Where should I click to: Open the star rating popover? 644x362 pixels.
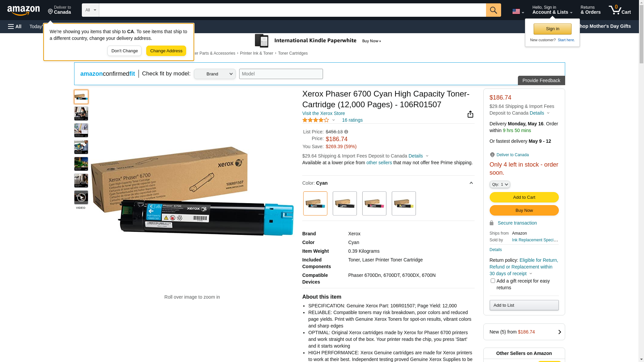tap(319, 120)
